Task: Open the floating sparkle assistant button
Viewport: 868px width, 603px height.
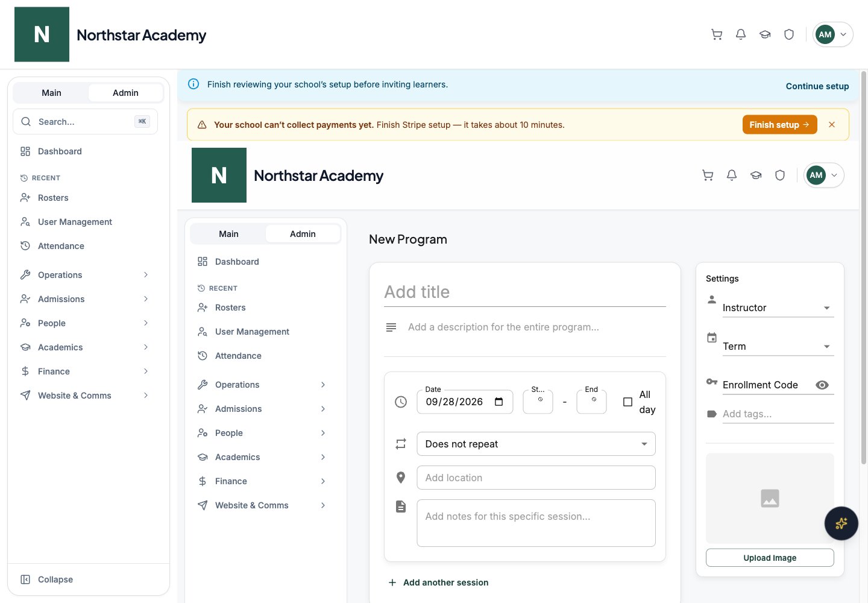Action: pos(841,523)
